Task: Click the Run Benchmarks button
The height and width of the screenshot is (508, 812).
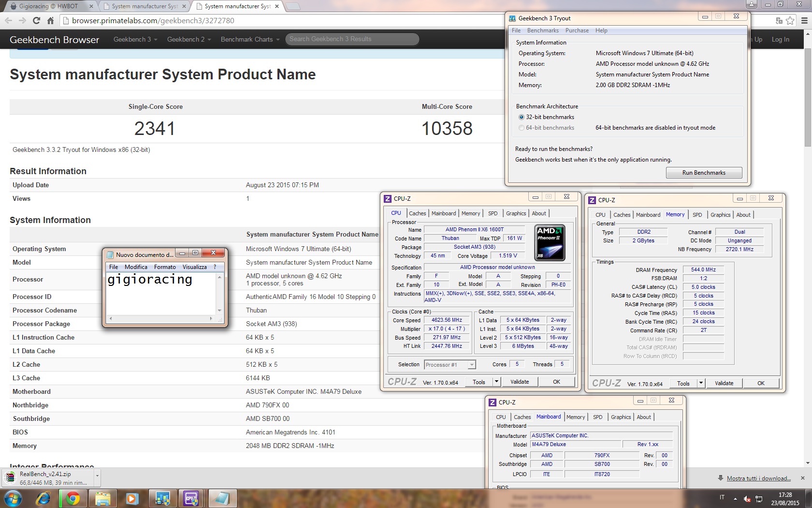Action: pos(704,173)
